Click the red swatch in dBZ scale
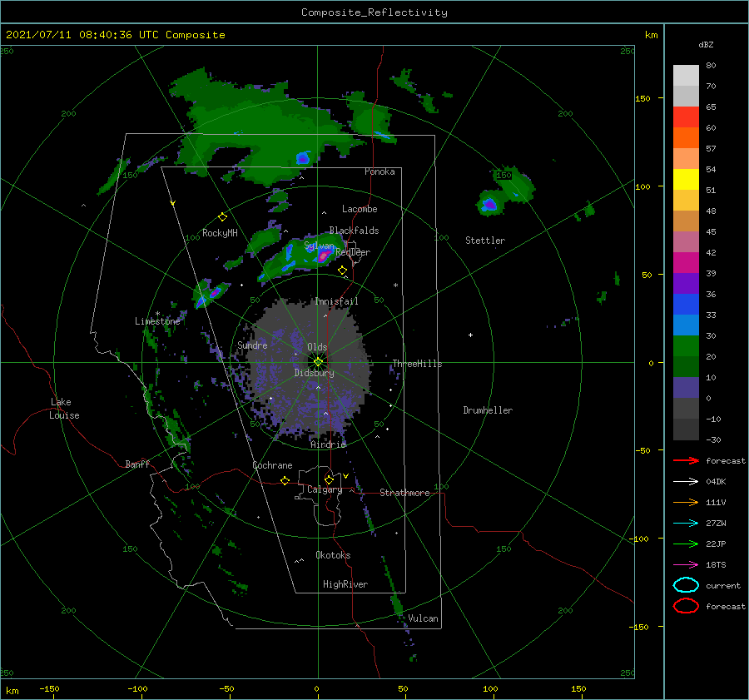The width and height of the screenshot is (749, 700). (x=686, y=117)
